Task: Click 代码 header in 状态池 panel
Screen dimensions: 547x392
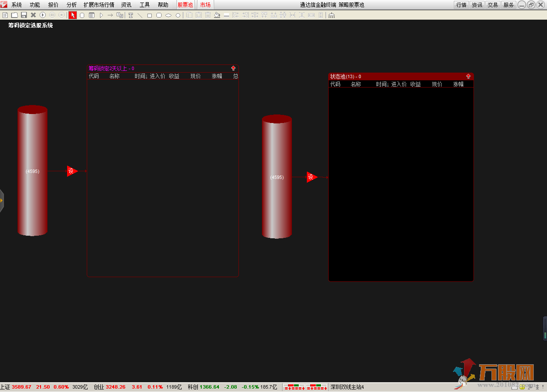Action: 335,84
